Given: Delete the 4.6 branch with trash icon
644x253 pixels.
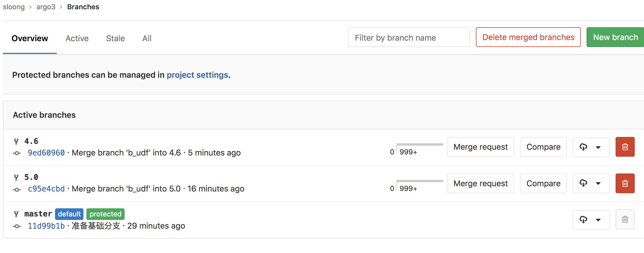Looking at the screenshot, I should pos(625,147).
